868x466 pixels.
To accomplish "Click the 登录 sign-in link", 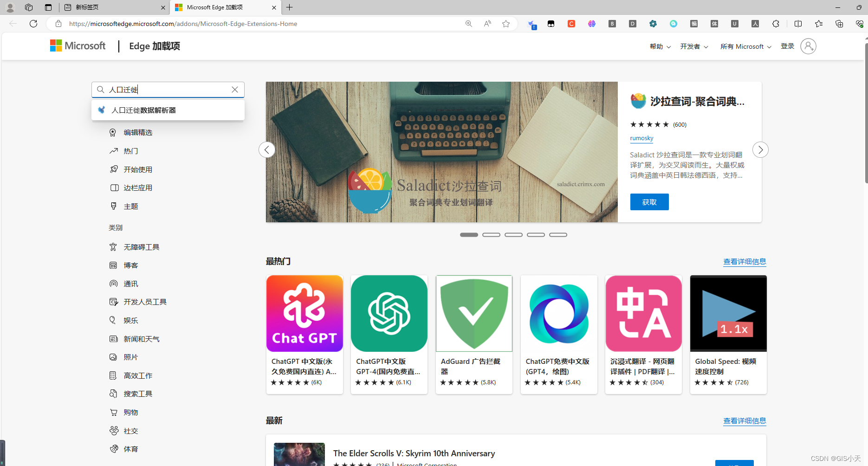I will (x=787, y=46).
